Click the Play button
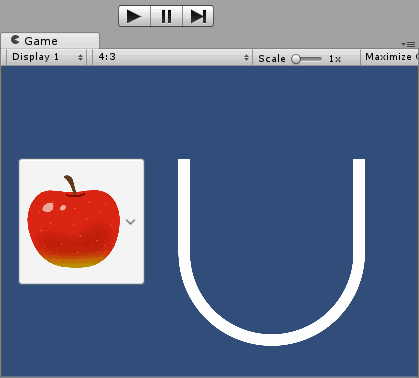 134,16
